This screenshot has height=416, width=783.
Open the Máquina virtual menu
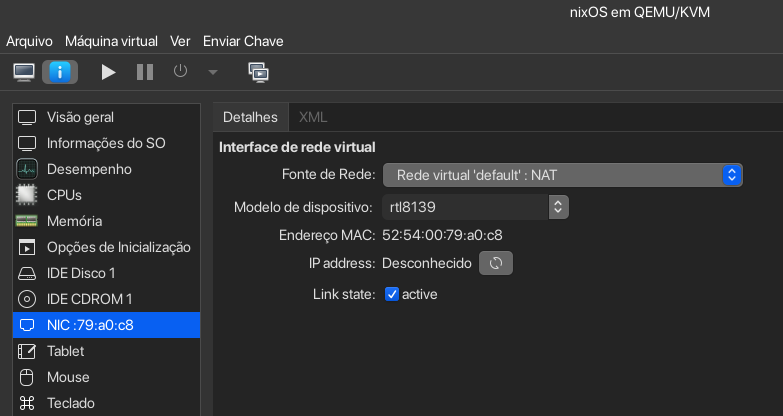point(111,41)
